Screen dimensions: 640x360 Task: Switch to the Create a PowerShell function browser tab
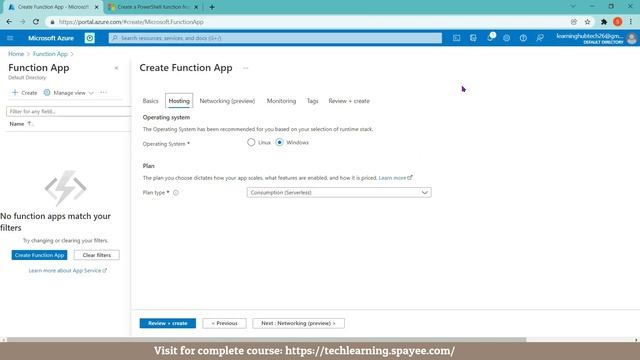click(x=153, y=7)
